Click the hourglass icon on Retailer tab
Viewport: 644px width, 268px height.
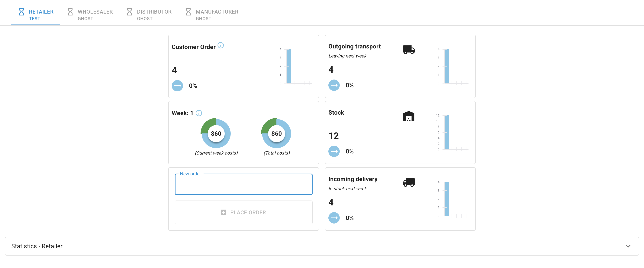(21, 12)
